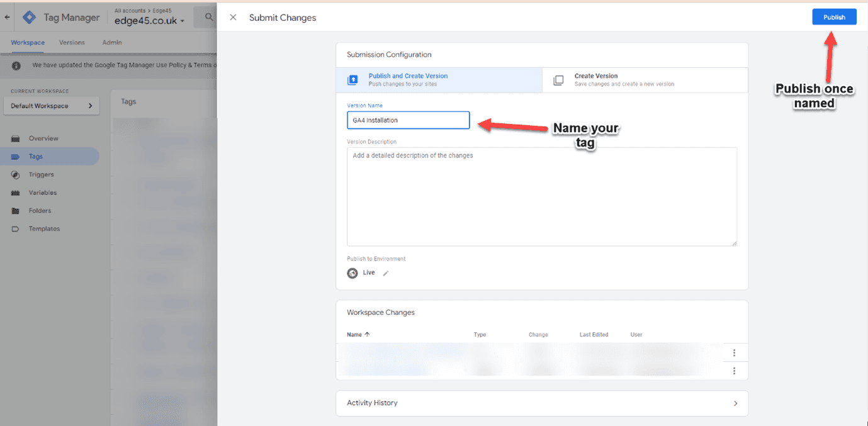Expand the Default Workspace selector
Image resolution: width=868 pixels, height=426 pixels.
coord(51,106)
